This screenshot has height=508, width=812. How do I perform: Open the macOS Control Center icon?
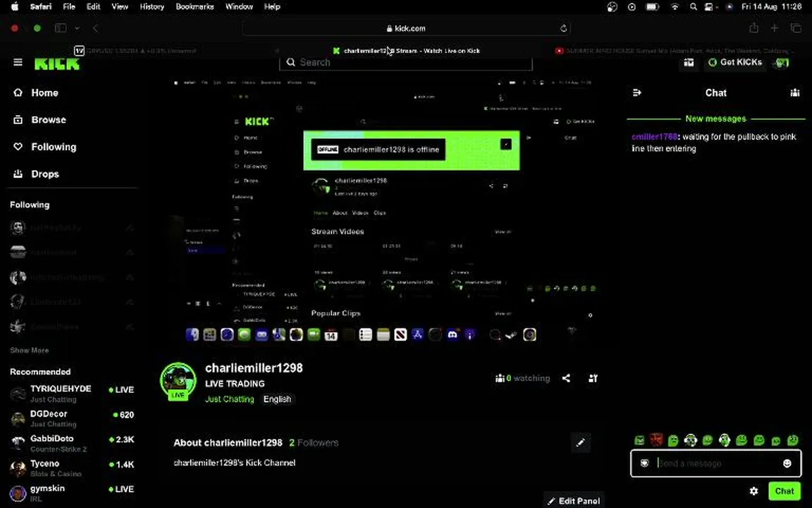709,7
